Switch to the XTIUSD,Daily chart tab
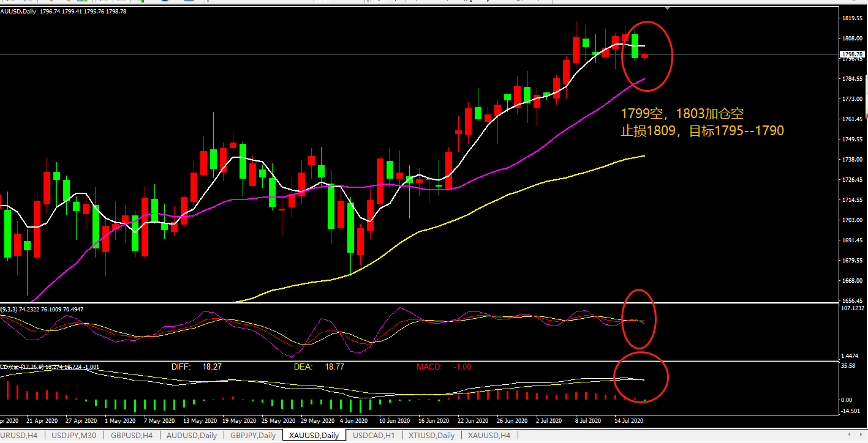Viewport: 868px width, 443px height. click(431, 436)
